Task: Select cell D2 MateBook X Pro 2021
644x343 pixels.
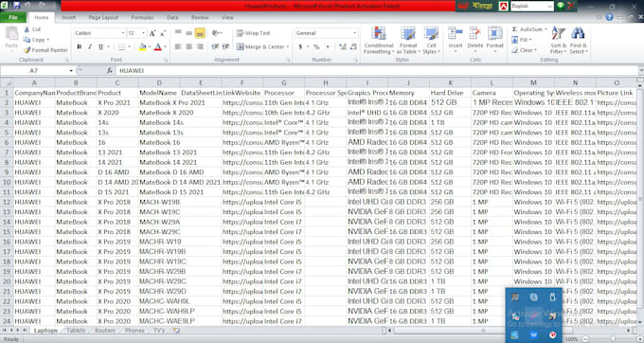Action: click(159, 102)
